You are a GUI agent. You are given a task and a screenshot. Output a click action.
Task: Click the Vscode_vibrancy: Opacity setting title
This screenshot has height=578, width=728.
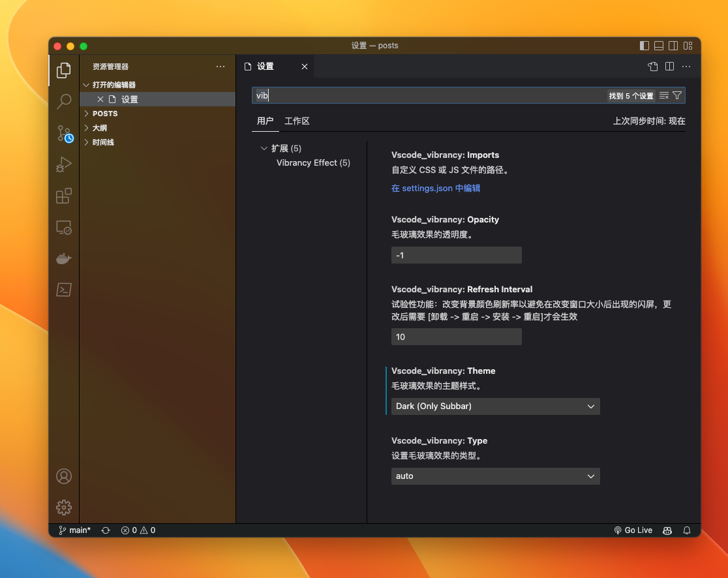[x=446, y=220]
